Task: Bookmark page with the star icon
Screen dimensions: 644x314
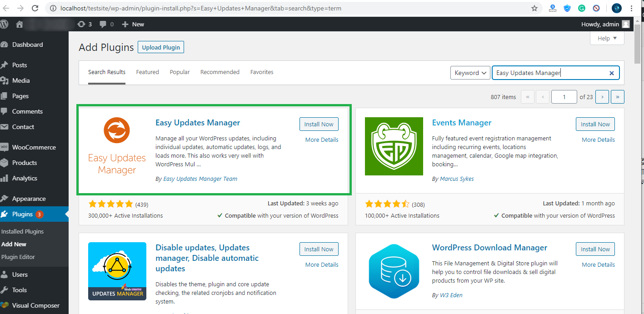Action: click(x=534, y=8)
